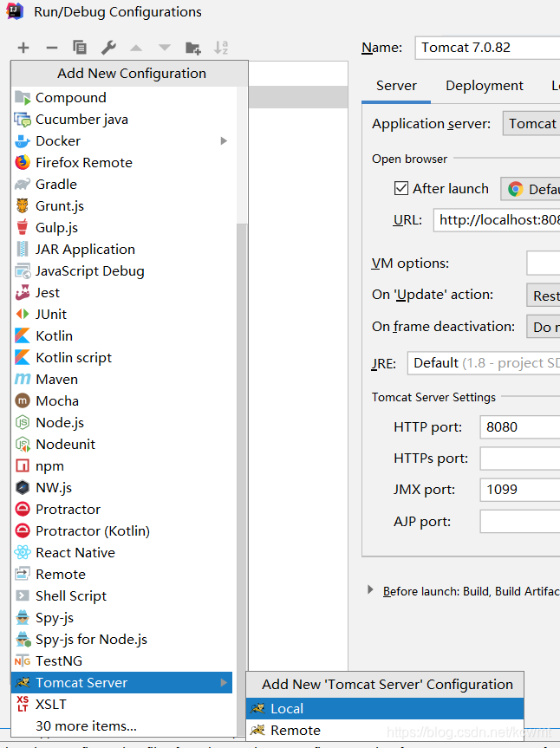Click the TestNG icon
This screenshot has width=560, height=748.
tap(23, 661)
